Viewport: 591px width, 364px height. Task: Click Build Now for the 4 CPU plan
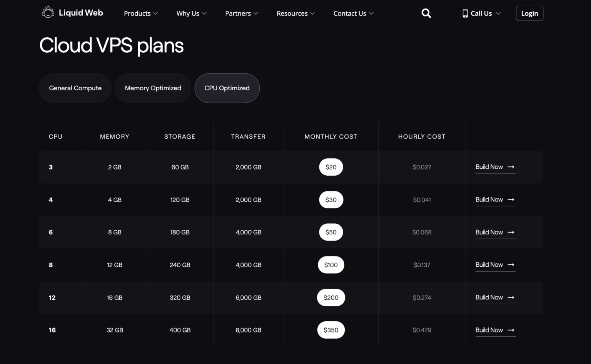point(489,199)
